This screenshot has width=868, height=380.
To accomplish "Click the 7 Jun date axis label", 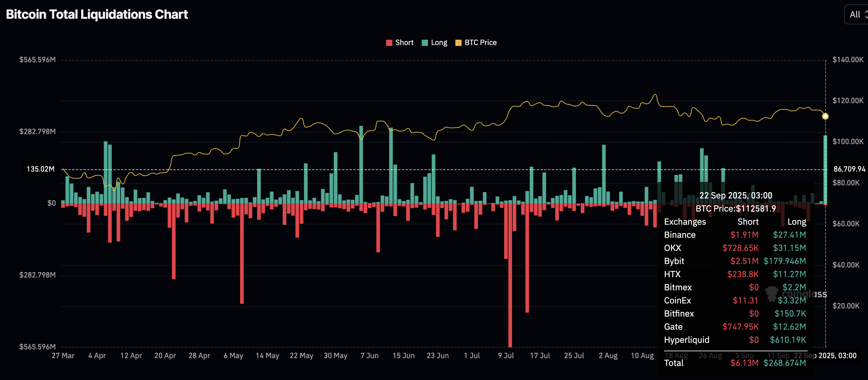I will tap(370, 356).
